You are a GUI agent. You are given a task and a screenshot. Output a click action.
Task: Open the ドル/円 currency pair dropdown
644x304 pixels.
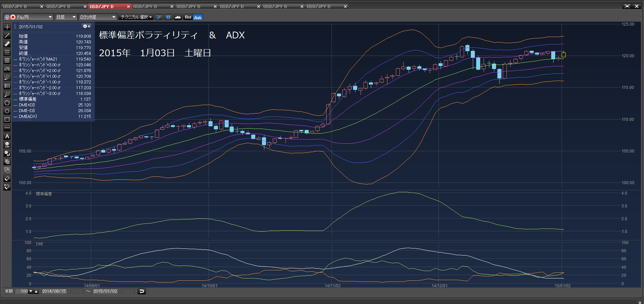29,17
